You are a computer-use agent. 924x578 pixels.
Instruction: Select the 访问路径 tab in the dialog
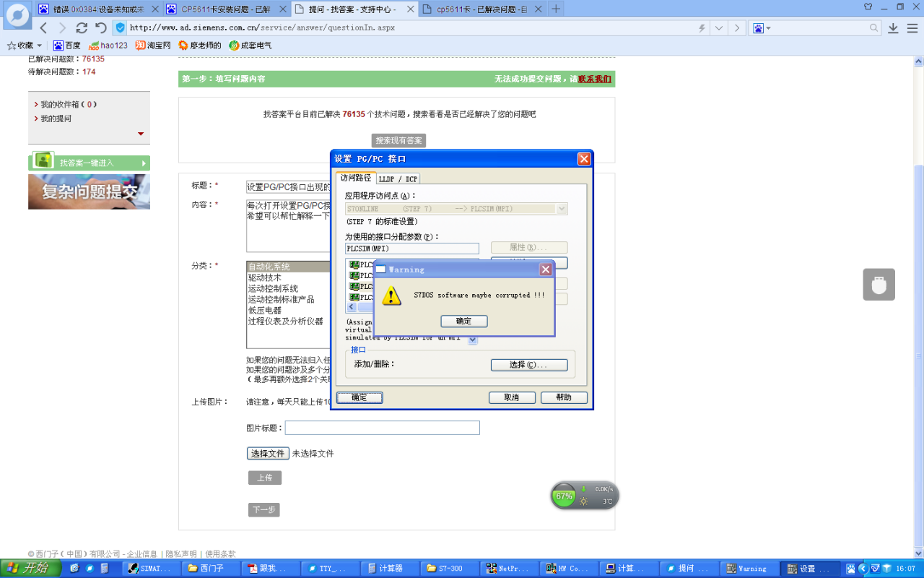click(x=356, y=178)
